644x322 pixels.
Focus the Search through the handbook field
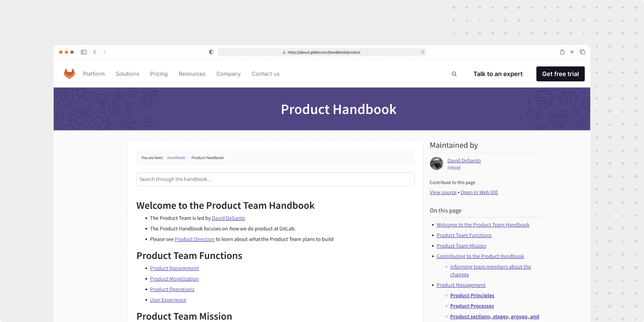pos(275,179)
